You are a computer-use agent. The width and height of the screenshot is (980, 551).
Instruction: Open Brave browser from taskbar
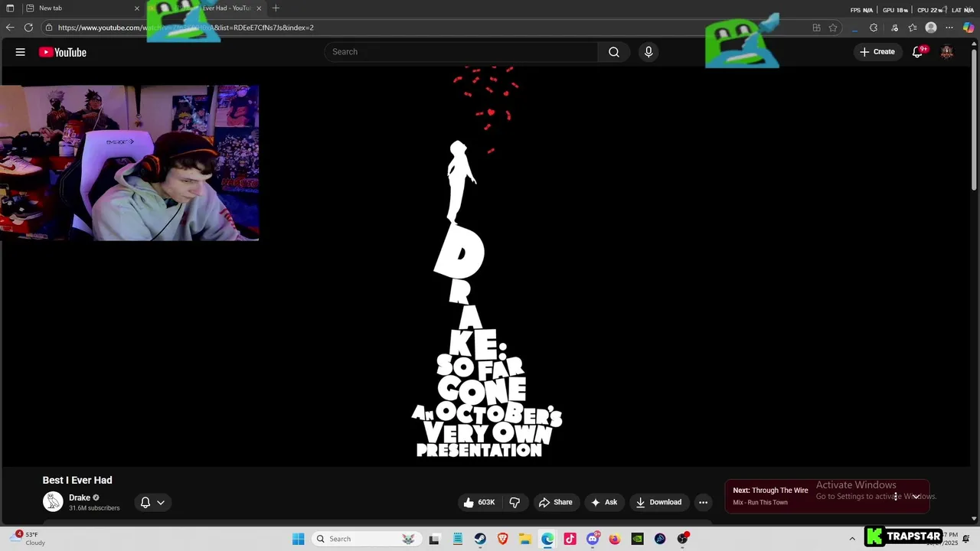tap(503, 539)
